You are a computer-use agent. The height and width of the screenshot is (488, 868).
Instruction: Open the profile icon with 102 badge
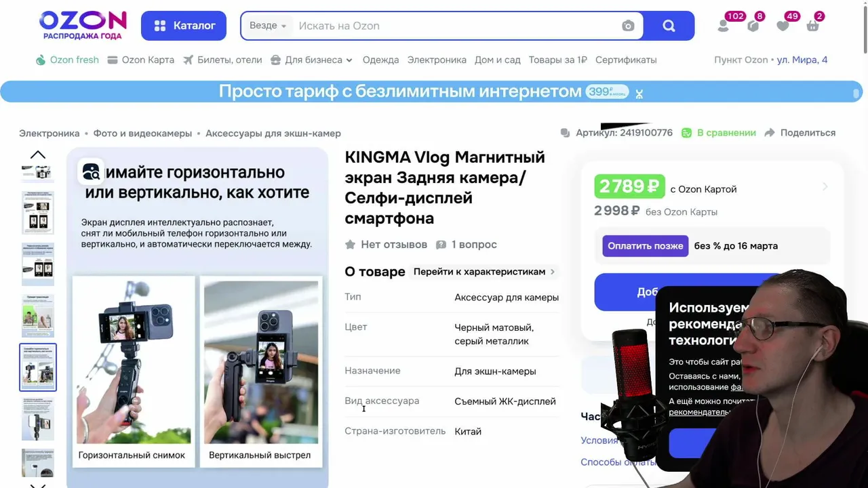click(x=724, y=26)
